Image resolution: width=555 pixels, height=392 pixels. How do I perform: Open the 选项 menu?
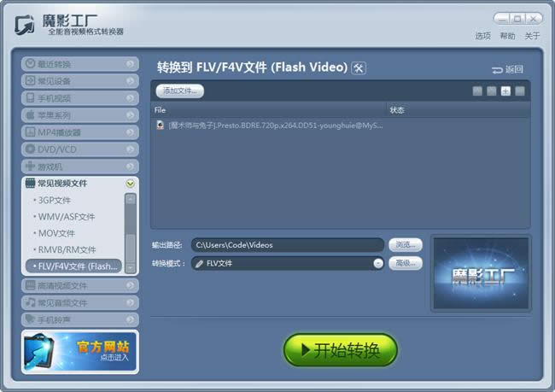[x=482, y=36]
